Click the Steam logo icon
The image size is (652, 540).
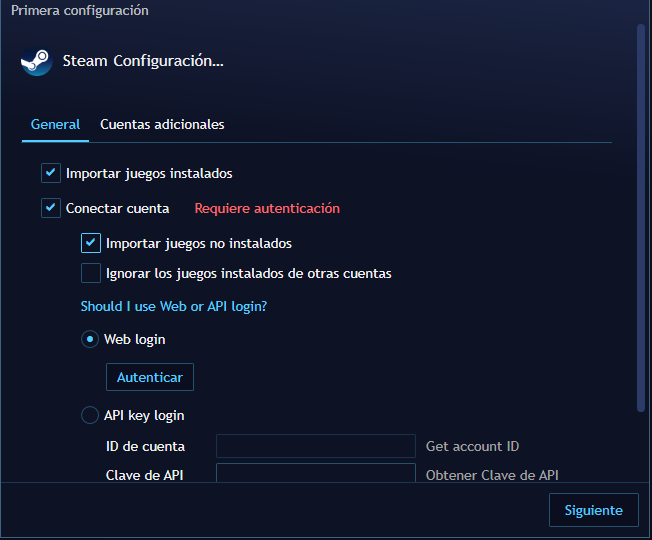click(x=37, y=62)
